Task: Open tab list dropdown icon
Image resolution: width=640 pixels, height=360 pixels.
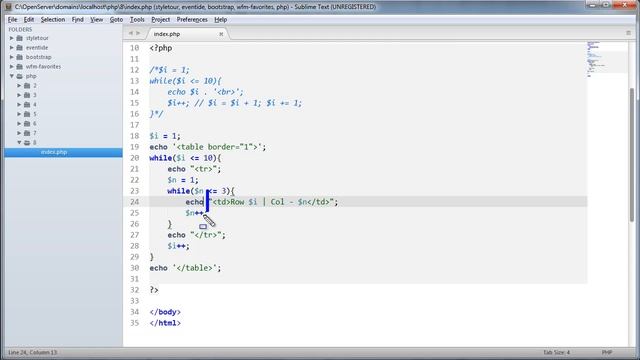Action: (629, 33)
